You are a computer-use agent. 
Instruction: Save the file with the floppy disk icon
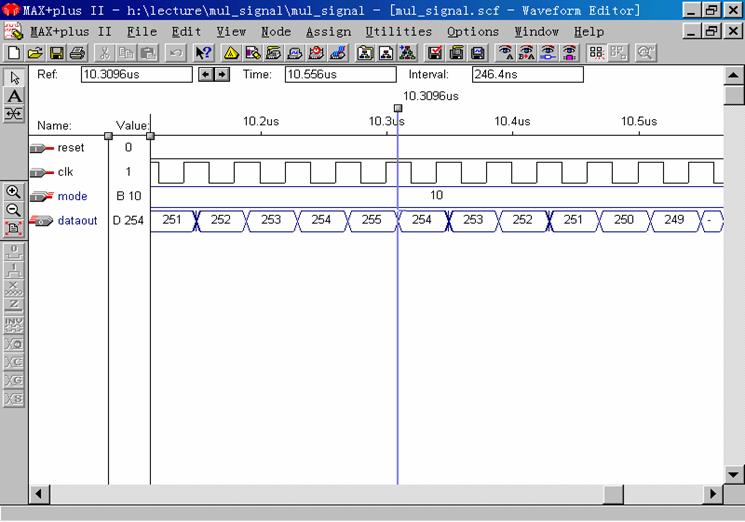coord(57,53)
